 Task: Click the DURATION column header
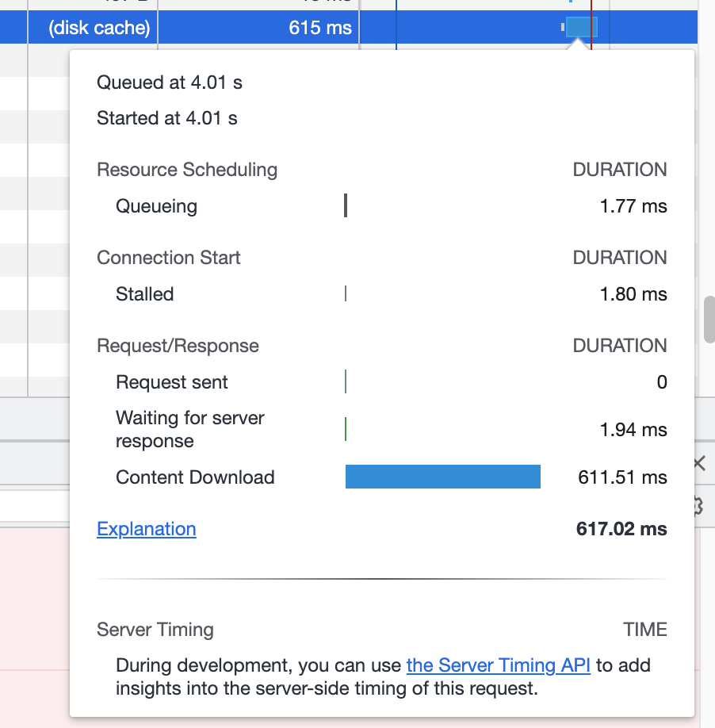(x=620, y=170)
